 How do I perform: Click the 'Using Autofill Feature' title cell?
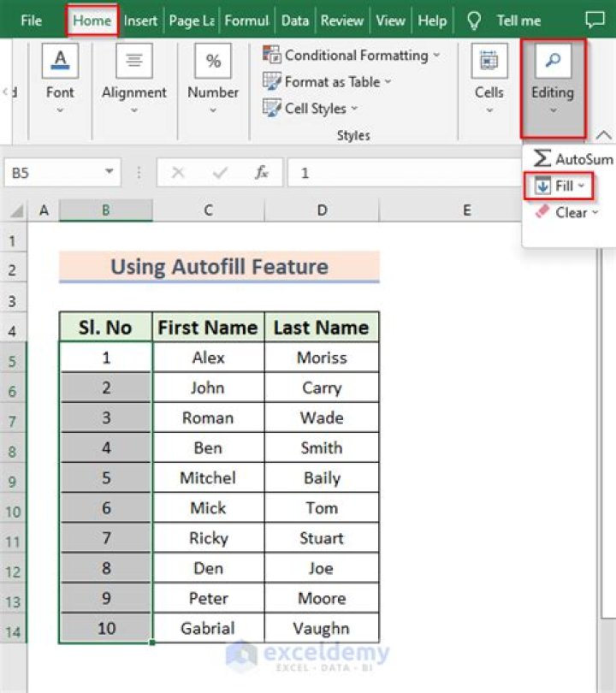coord(219,266)
